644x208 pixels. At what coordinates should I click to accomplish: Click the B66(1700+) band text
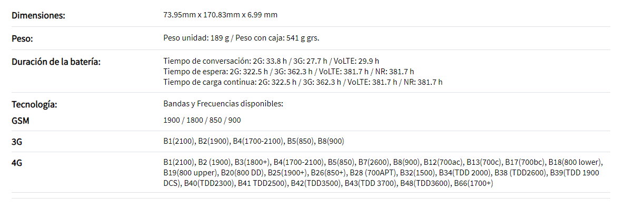(473, 183)
